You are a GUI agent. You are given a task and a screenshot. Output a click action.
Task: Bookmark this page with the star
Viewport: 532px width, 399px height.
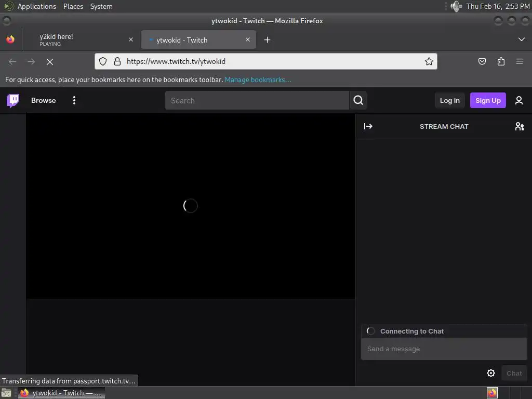point(429,61)
